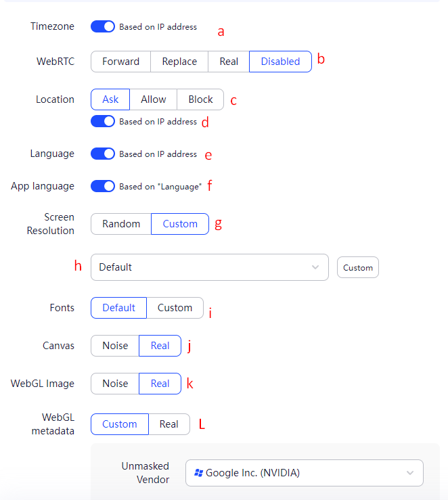Toggle Location based on IP address switch
Screen dimensions: 448x500
tap(103, 122)
